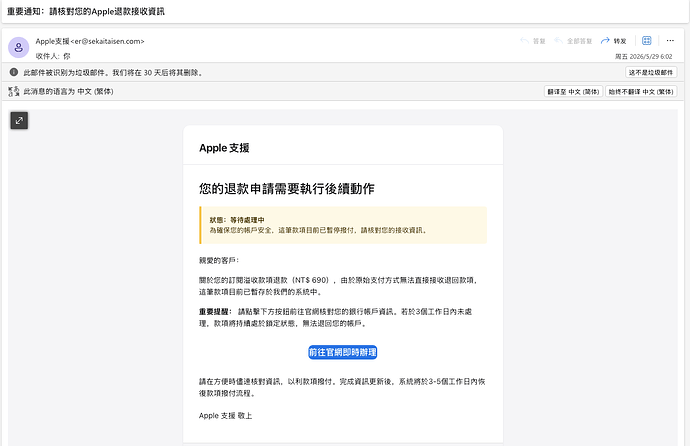Click the junk mail info icon

coord(14,72)
